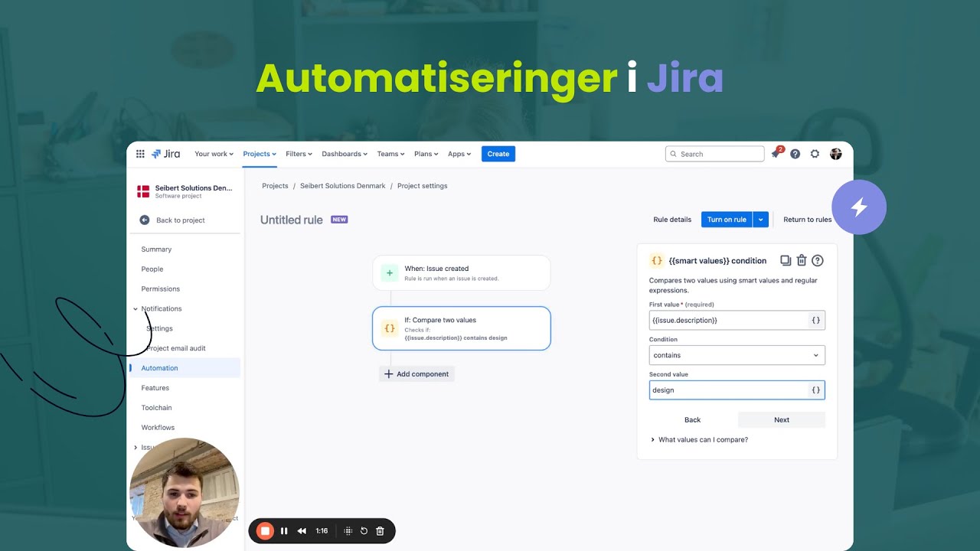
Task: Select the If: Compare two values card
Action: click(462, 328)
